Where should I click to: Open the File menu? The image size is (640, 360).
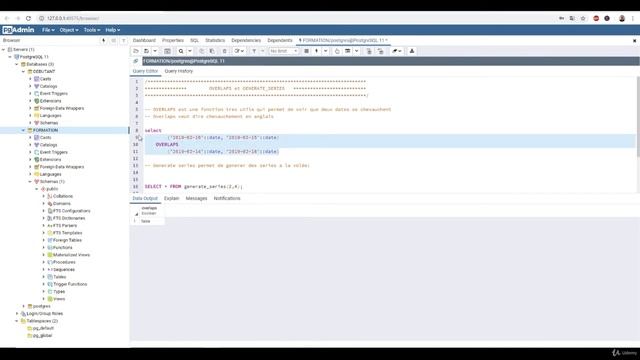pos(48,30)
